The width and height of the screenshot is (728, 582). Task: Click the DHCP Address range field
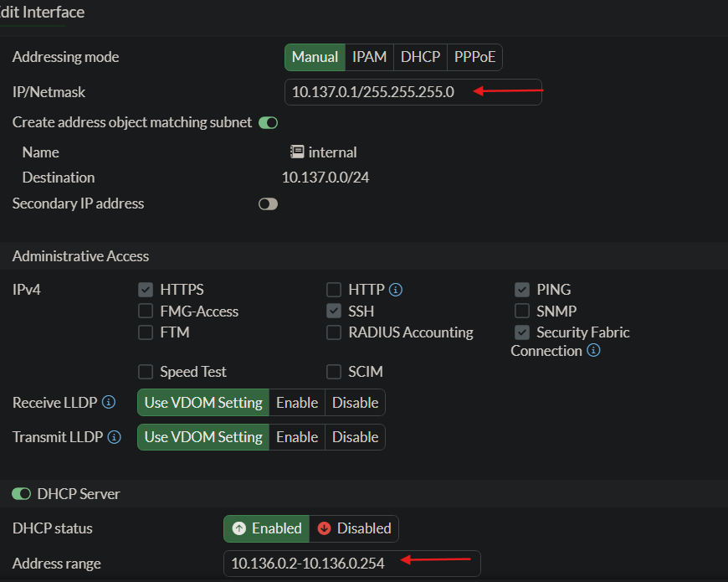click(352, 564)
